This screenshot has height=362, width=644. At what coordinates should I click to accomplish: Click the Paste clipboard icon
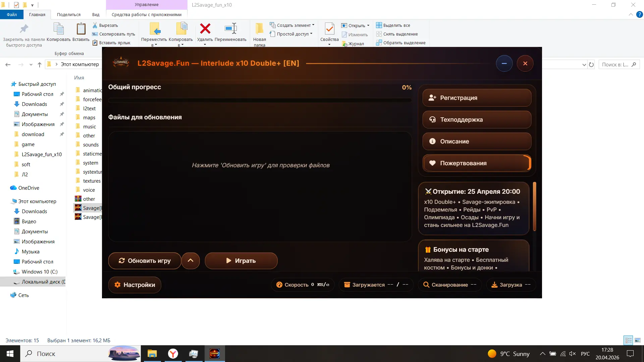[x=81, y=29]
